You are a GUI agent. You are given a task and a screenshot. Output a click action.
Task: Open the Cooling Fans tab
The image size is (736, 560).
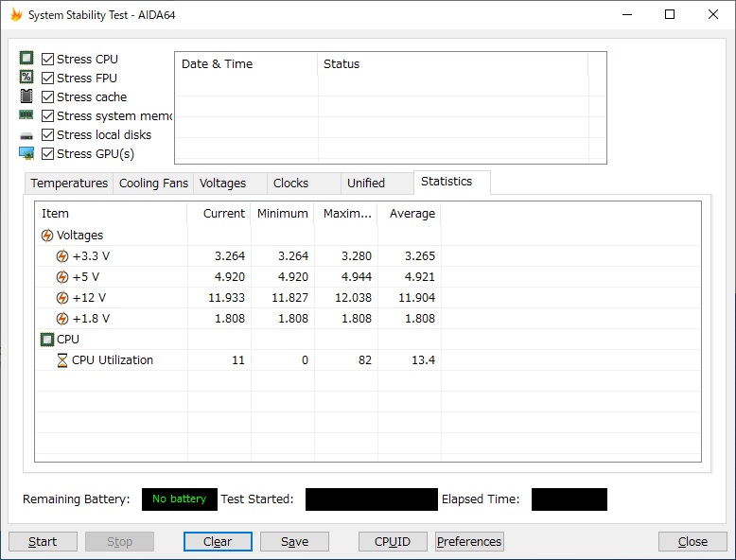click(x=153, y=184)
